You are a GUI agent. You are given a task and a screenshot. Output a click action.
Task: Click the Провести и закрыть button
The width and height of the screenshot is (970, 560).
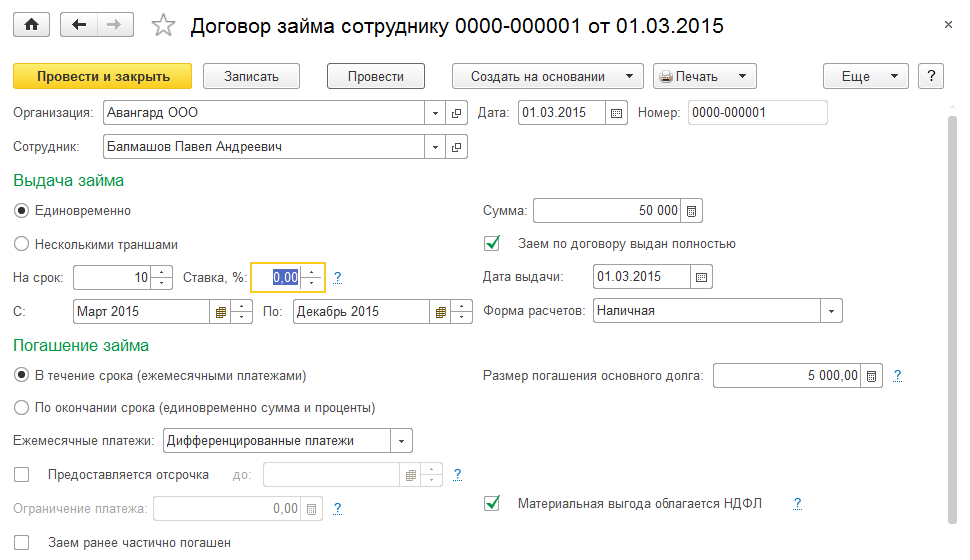pyautogui.click(x=102, y=76)
